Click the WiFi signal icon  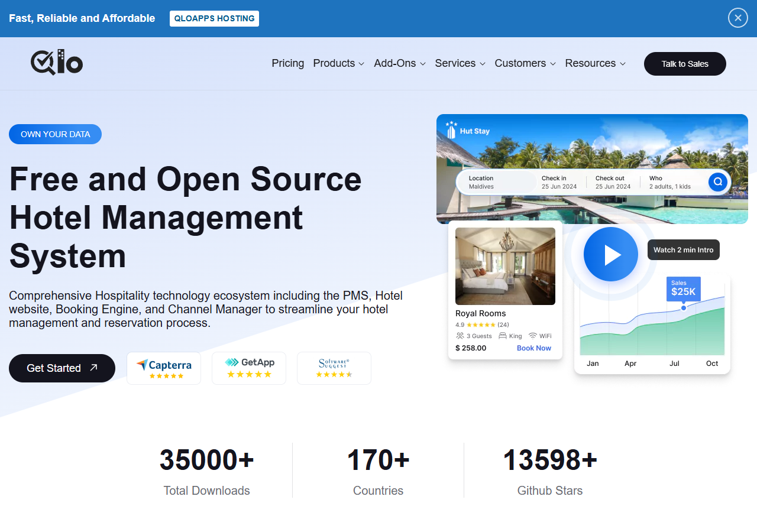tap(533, 336)
